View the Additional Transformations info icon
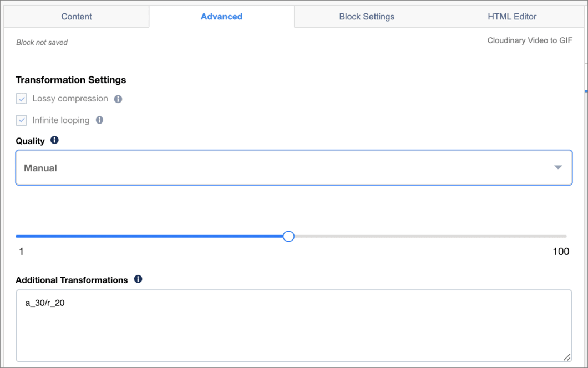 tap(138, 279)
